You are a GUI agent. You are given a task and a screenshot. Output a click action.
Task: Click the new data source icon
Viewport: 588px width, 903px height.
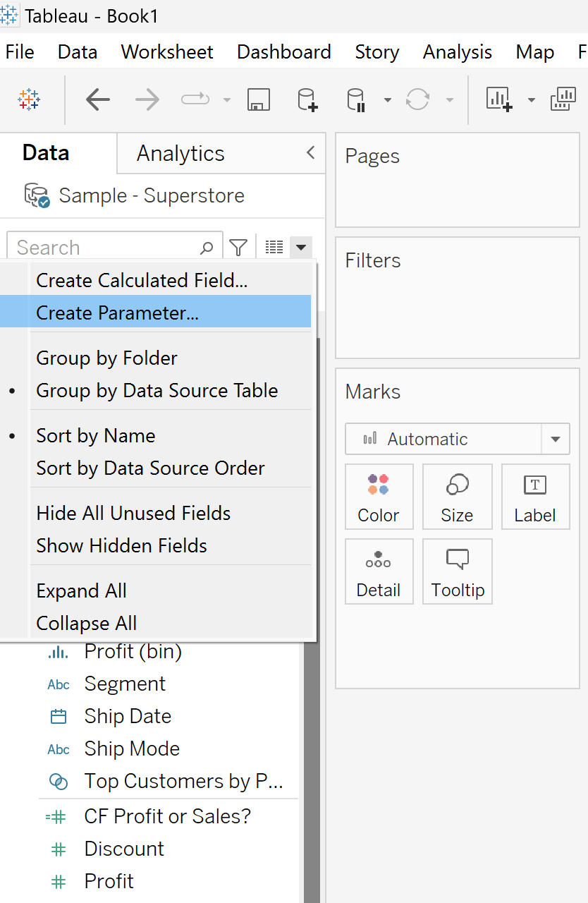pos(307,100)
